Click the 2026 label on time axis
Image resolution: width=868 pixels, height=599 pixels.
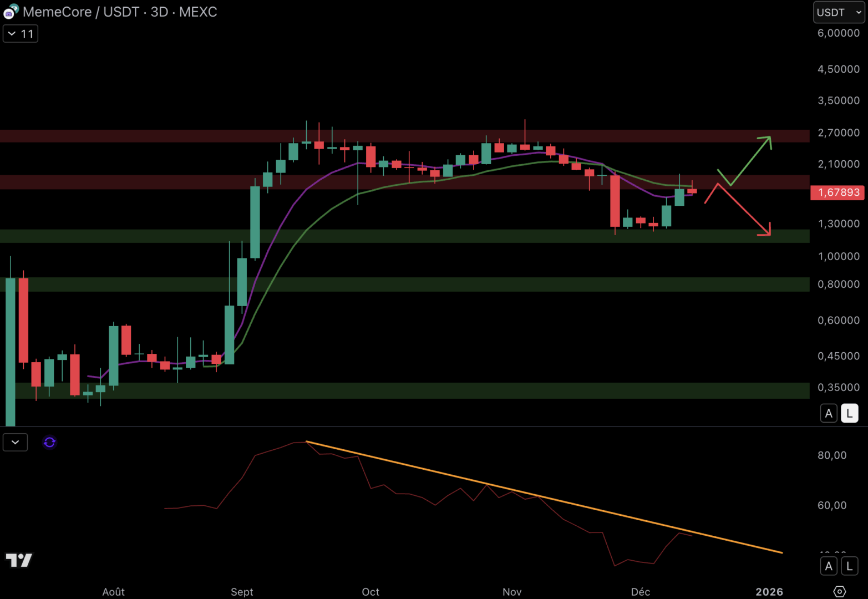[x=769, y=592]
